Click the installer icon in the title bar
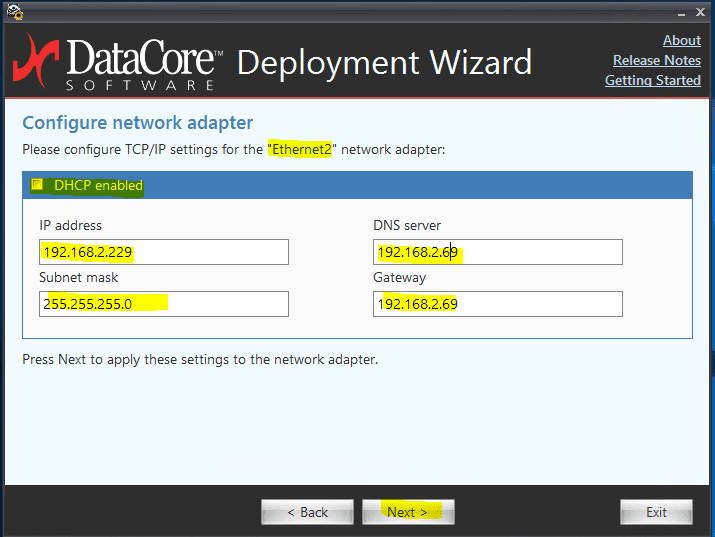 13,12
